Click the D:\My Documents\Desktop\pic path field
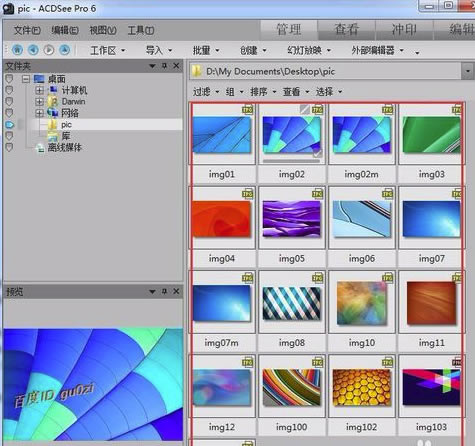475x446 pixels. coord(325,71)
